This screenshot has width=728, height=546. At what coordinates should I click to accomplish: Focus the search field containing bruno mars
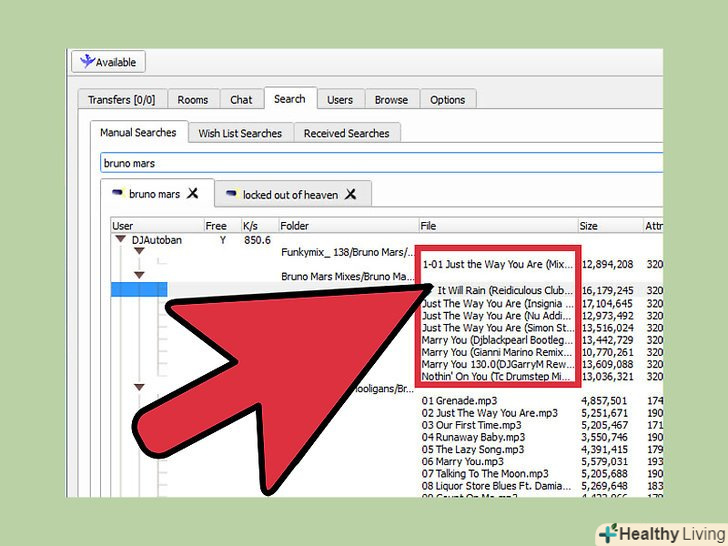pos(382,163)
